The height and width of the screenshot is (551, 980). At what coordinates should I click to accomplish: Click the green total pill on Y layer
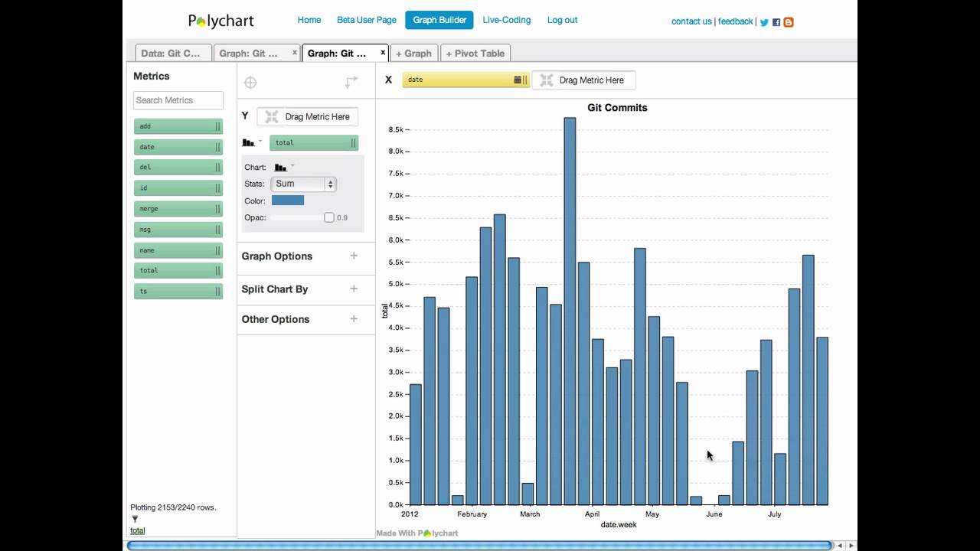(x=314, y=142)
